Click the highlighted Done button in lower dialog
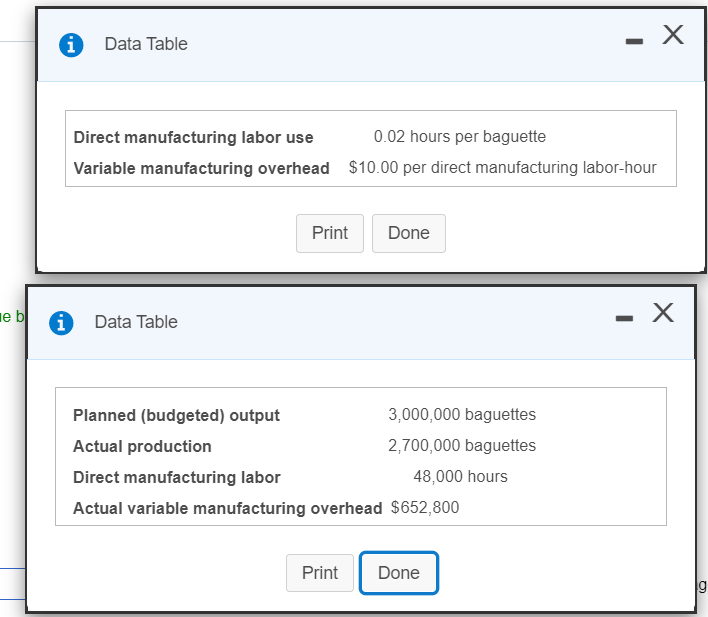Screen dimensions: 708x617 (x=399, y=573)
